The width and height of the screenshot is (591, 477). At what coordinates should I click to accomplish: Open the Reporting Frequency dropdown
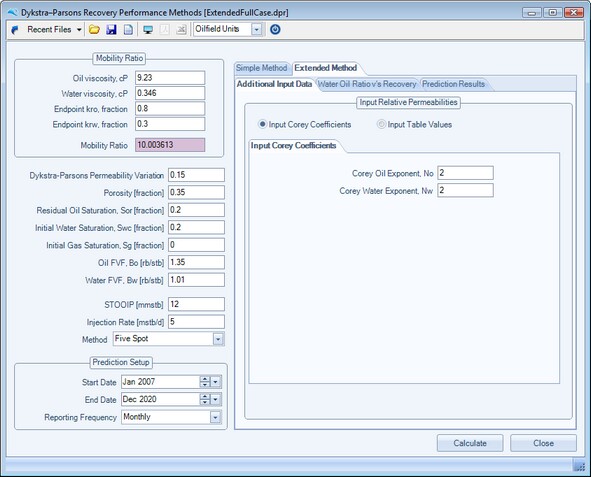(215, 417)
